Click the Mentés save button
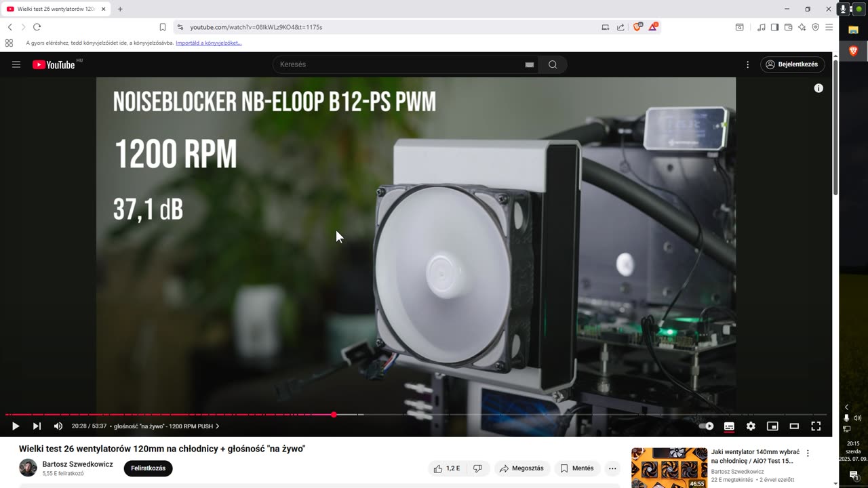This screenshot has height=488, width=868. point(577,468)
